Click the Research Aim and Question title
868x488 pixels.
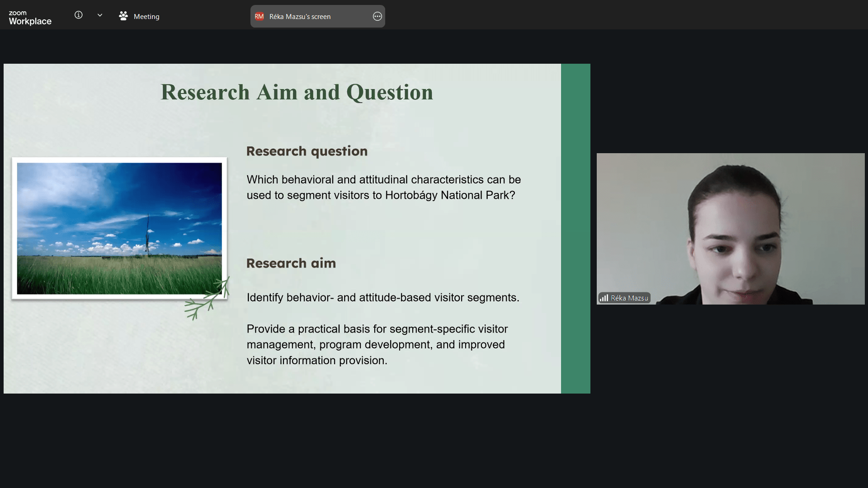coord(297,92)
